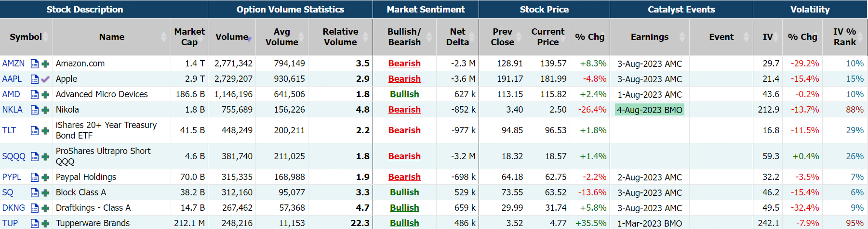
Task: Toggle the green plus next to SQ
Action: [45, 192]
